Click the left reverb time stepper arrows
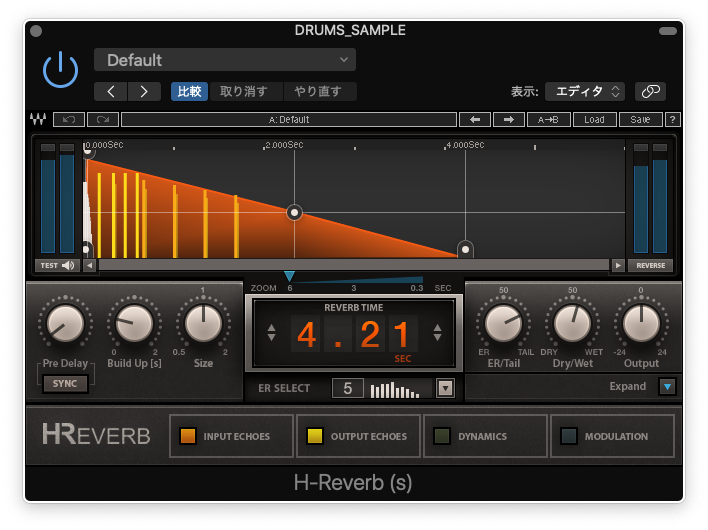The image size is (708, 530). tap(271, 332)
